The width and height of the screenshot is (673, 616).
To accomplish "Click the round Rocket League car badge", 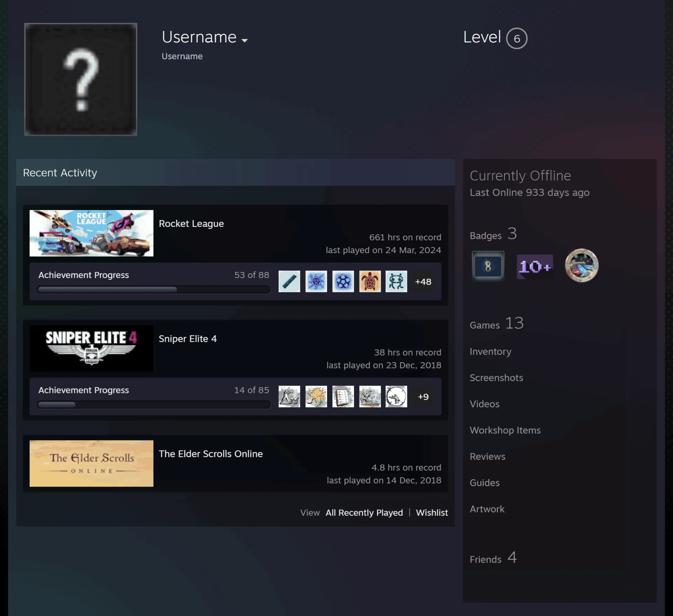I will tap(582, 266).
